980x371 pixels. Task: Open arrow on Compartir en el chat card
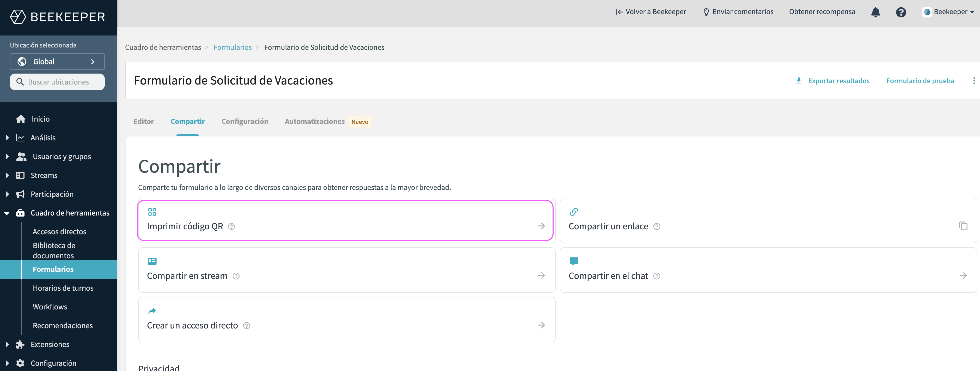tap(963, 276)
